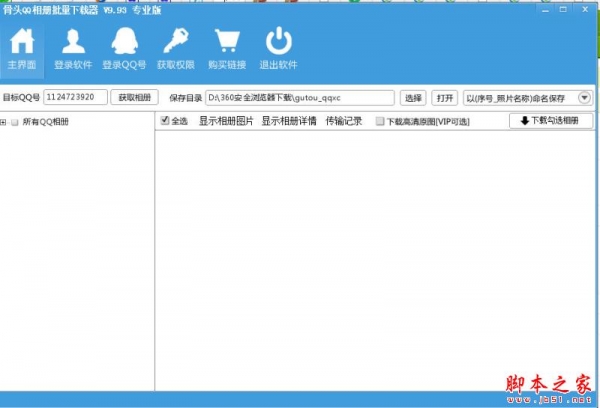The width and height of the screenshot is (600, 408).
Task: Switch to 显示相册详情 tab
Action: pos(289,121)
